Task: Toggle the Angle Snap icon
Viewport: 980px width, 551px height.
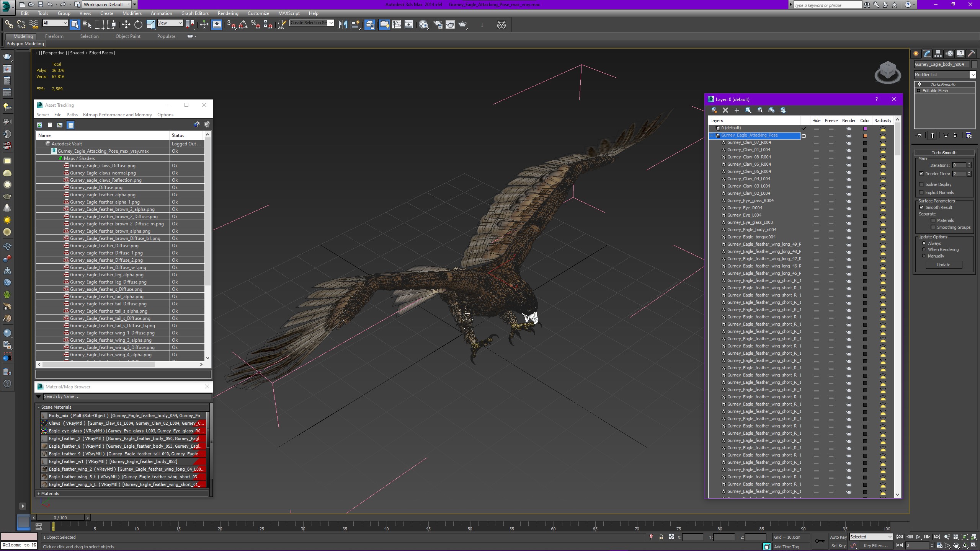Action: (243, 25)
